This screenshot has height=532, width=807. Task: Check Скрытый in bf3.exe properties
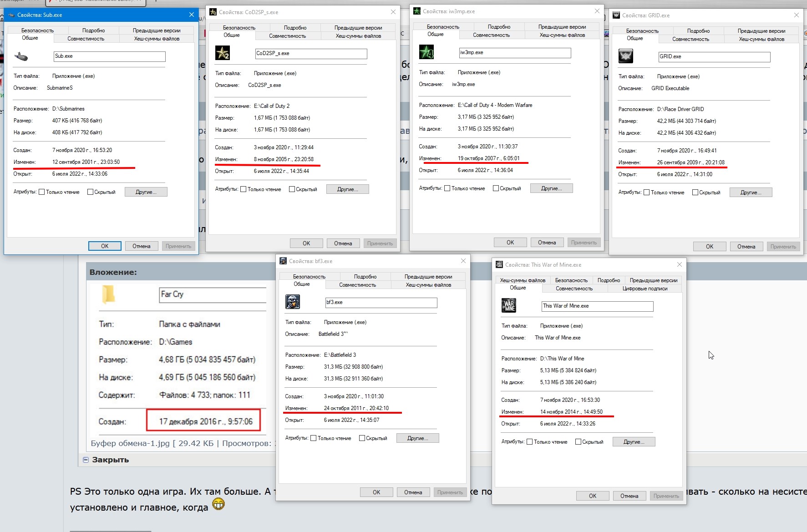pyautogui.click(x=362, y=438)
